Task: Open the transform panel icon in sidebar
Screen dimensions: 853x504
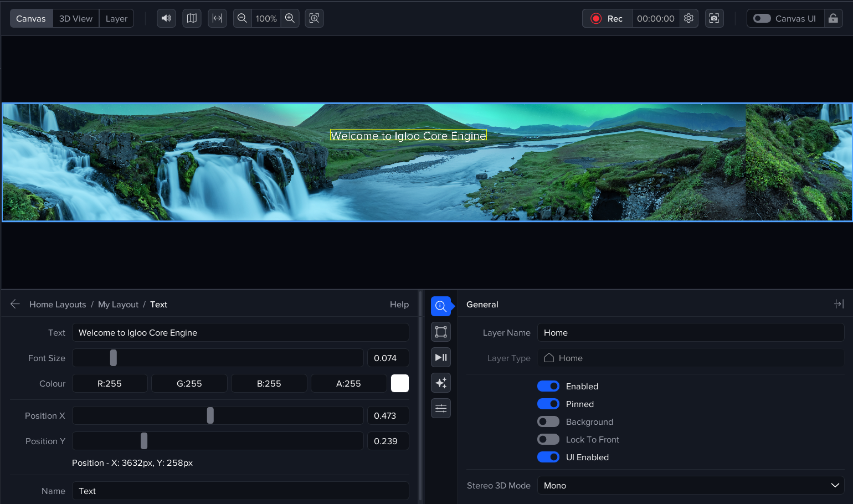Action: point(441,332)
